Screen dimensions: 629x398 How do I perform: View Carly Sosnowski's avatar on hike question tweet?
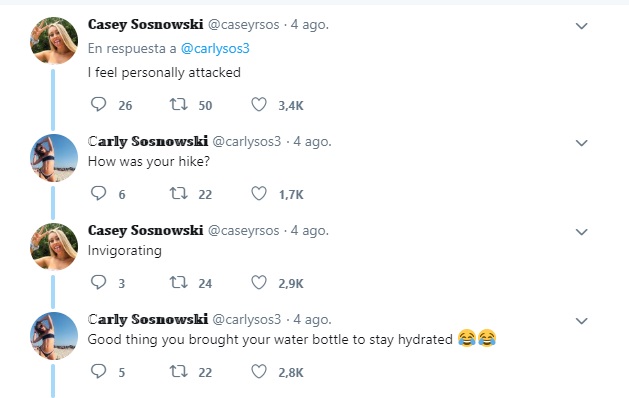click(x=54, y=158)
